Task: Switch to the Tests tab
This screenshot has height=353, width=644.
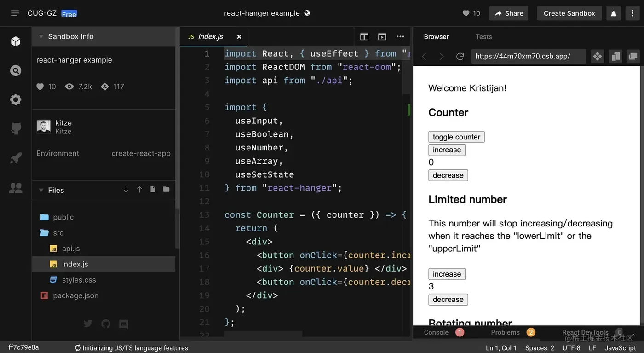Action: tap(483, 36)
